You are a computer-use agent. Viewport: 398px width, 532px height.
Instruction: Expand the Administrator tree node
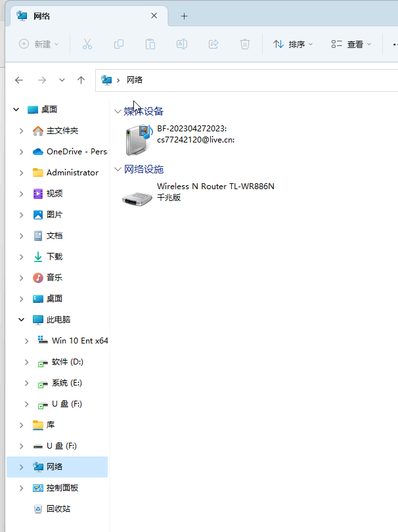22,173
